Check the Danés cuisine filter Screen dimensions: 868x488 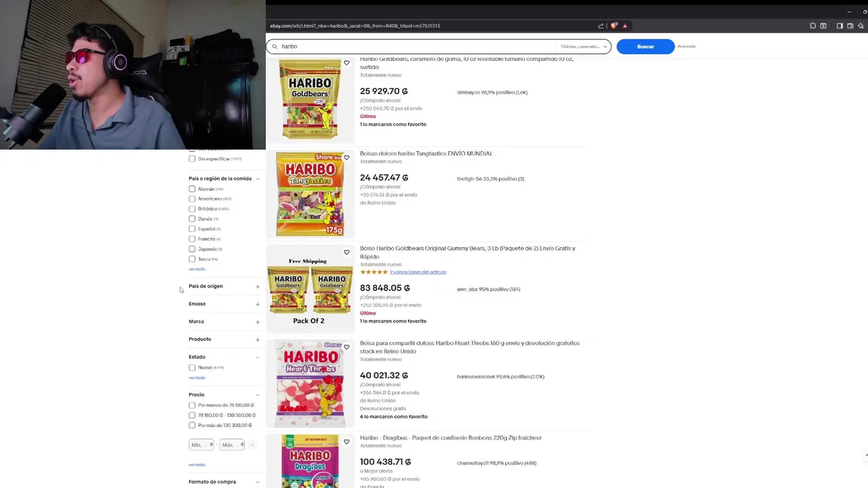point(192,219)
